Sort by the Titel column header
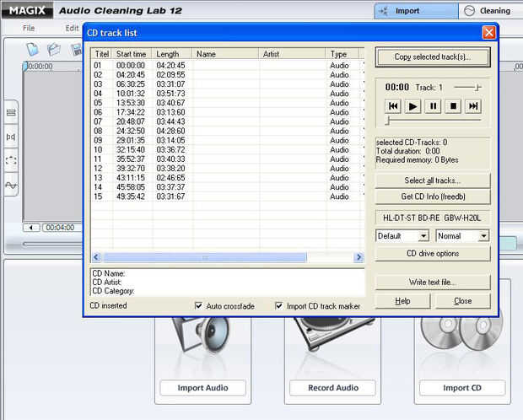Screen dimensions: 523x420 pos(102,54)
